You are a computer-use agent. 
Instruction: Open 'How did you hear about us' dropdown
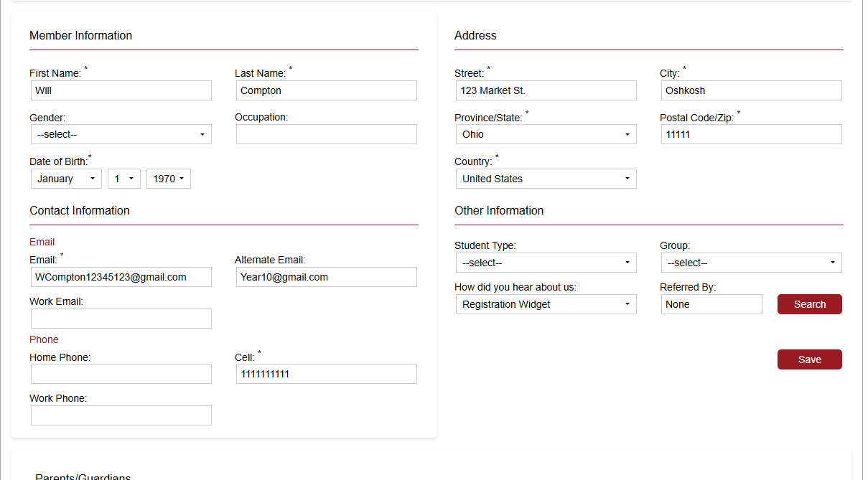(546, 304)
